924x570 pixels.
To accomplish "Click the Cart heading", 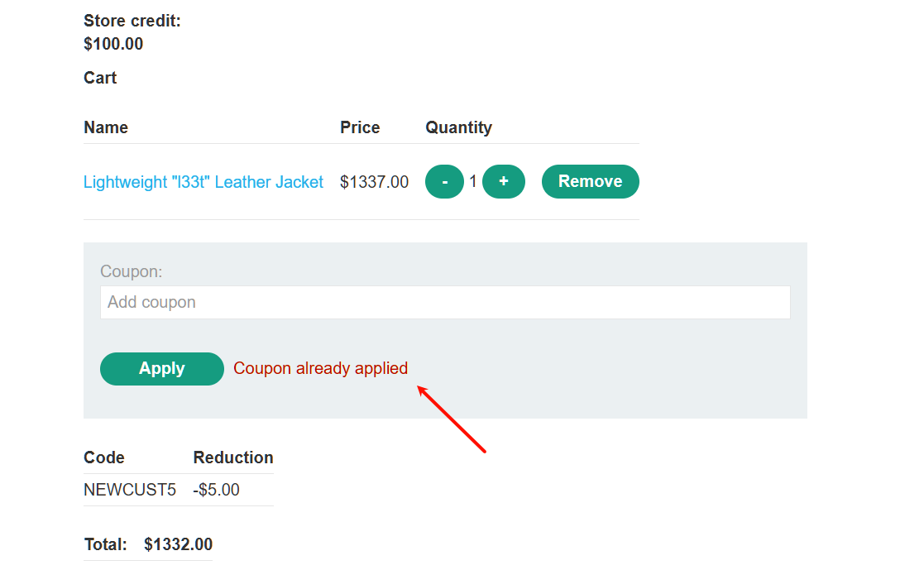I will coord(100,78).
